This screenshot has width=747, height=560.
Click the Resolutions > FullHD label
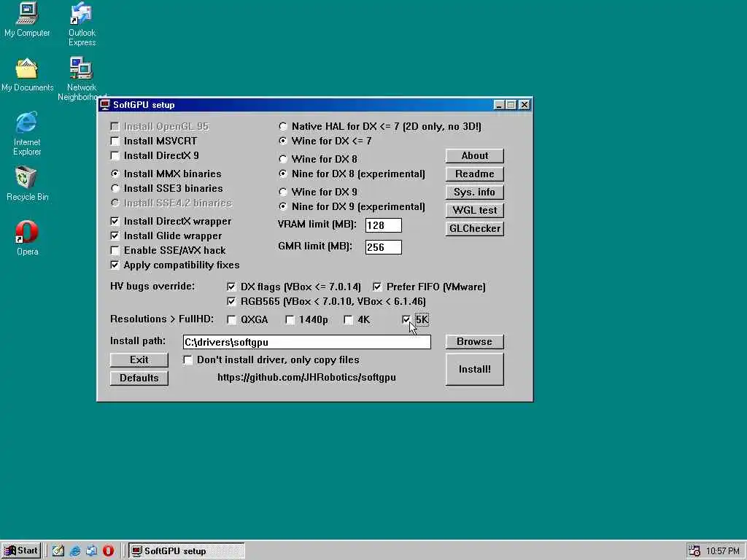point(162,319)
